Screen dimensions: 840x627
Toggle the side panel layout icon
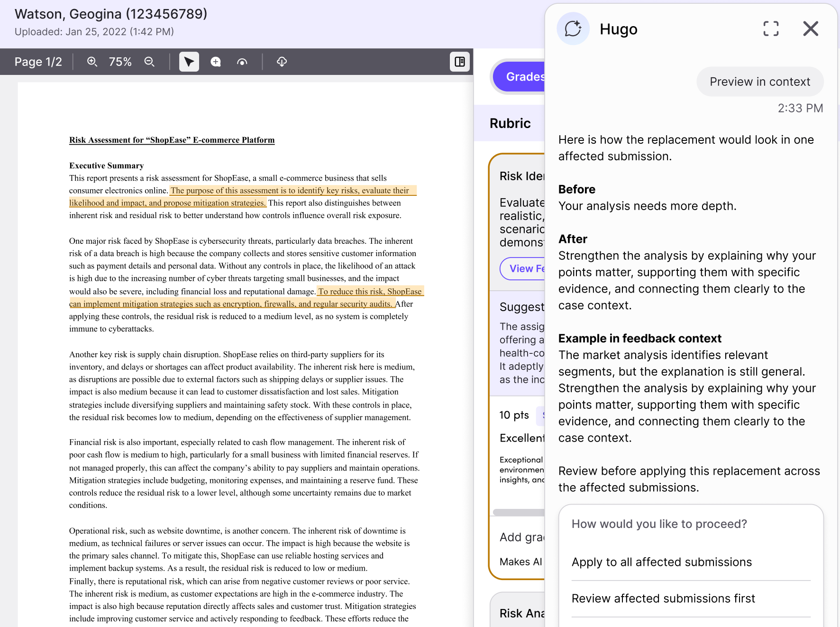pos(460,62)
